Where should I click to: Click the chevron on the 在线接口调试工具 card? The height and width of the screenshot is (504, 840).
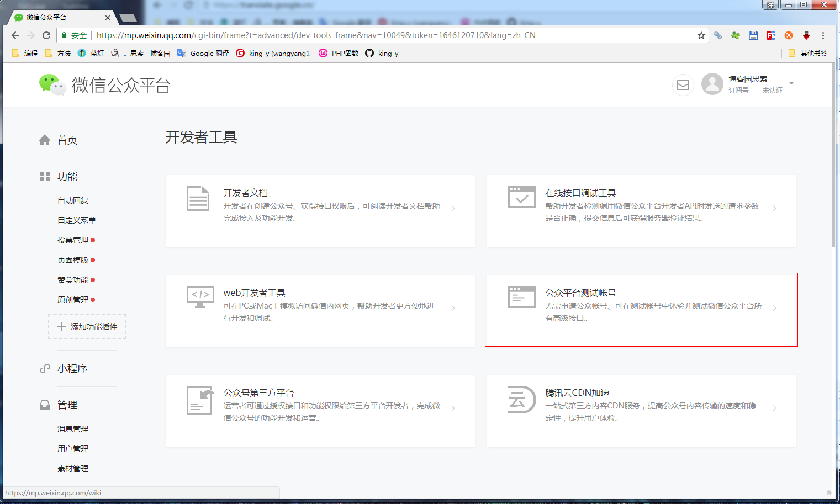775,209
